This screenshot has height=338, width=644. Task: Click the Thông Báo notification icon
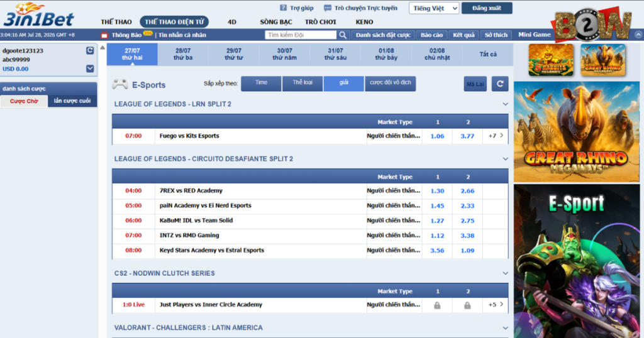[105, 35]
